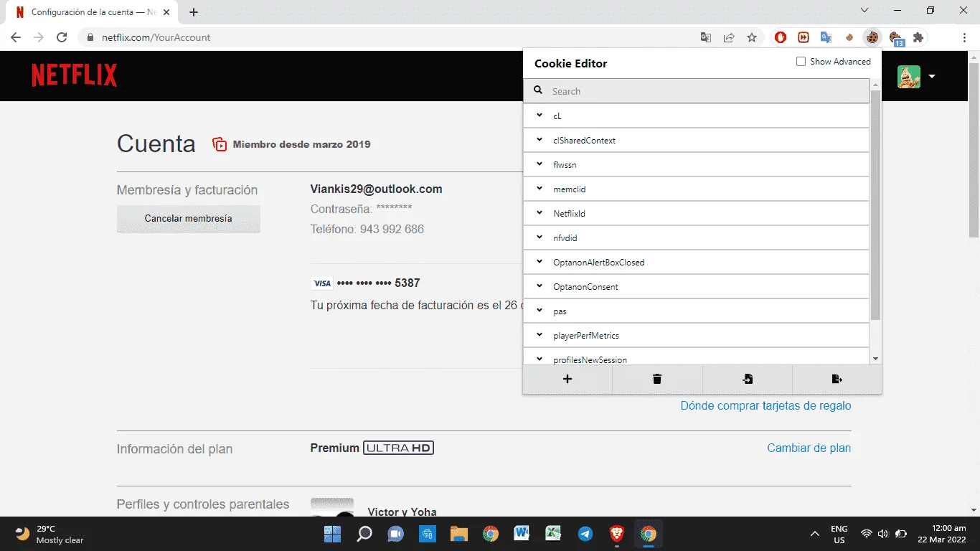Open the Windows Start menu
This screenshot has width=980, height=551.
click(333, 534)
